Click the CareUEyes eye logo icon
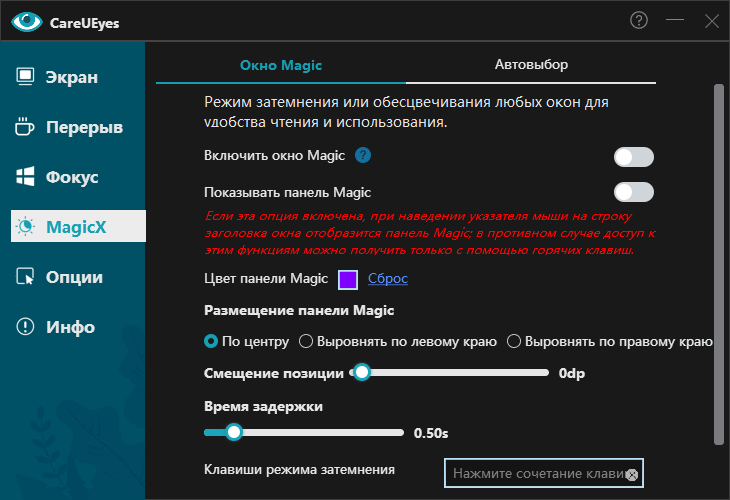Screen dimensions: 730x500 pyautogui.click(x=24, y=20)
